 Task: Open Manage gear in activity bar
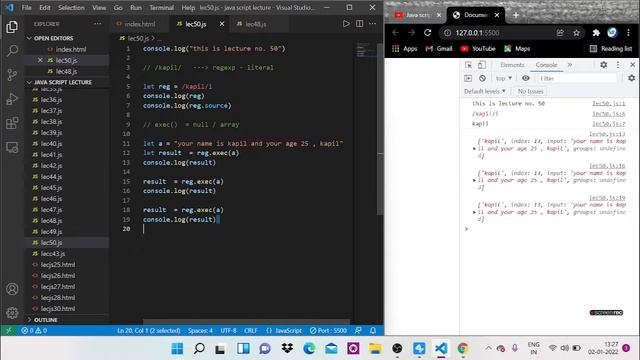click(12, 313)
